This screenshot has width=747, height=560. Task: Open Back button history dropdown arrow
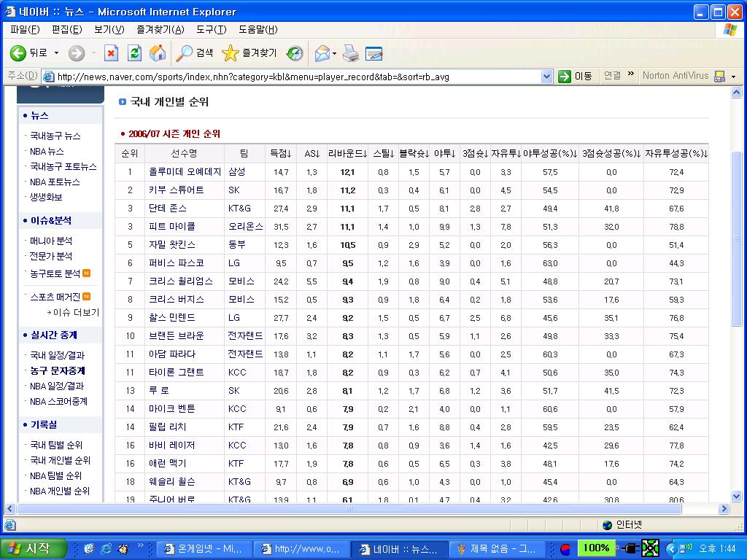(56, 52)
